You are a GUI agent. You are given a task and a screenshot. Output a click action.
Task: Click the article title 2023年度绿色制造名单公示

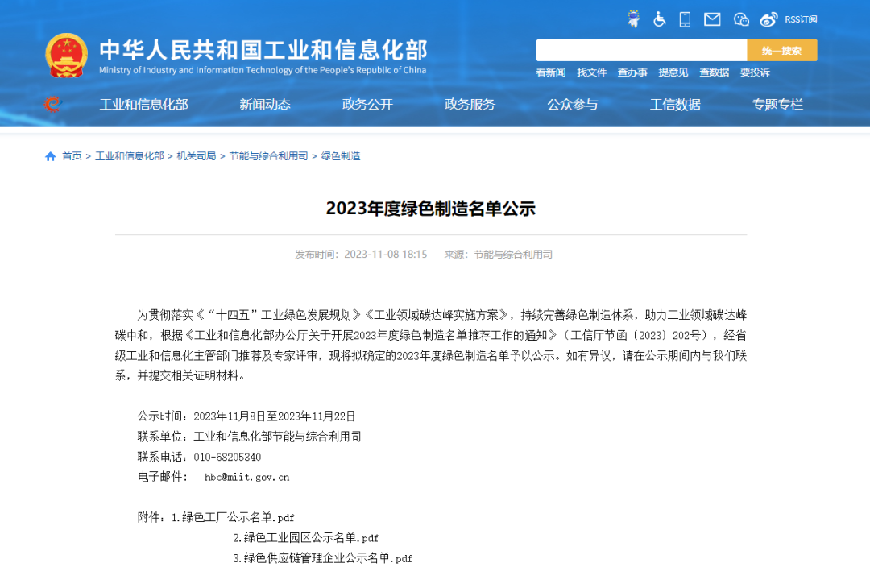pos(430,209)
